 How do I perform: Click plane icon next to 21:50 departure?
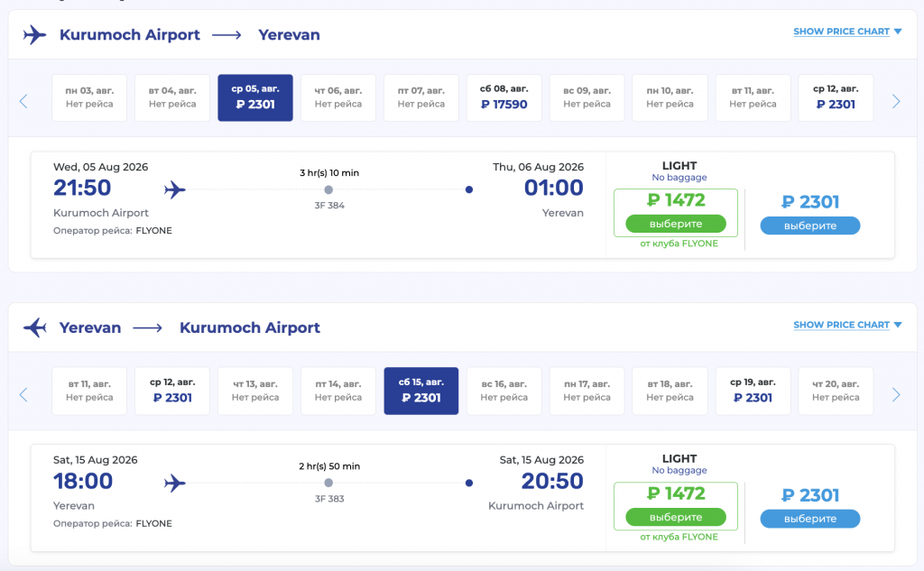[x=175, y=190]
